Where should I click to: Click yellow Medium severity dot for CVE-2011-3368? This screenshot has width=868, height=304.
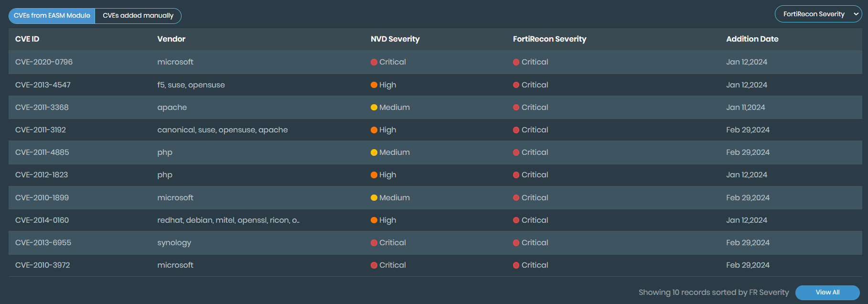click(x=374, y=108)
